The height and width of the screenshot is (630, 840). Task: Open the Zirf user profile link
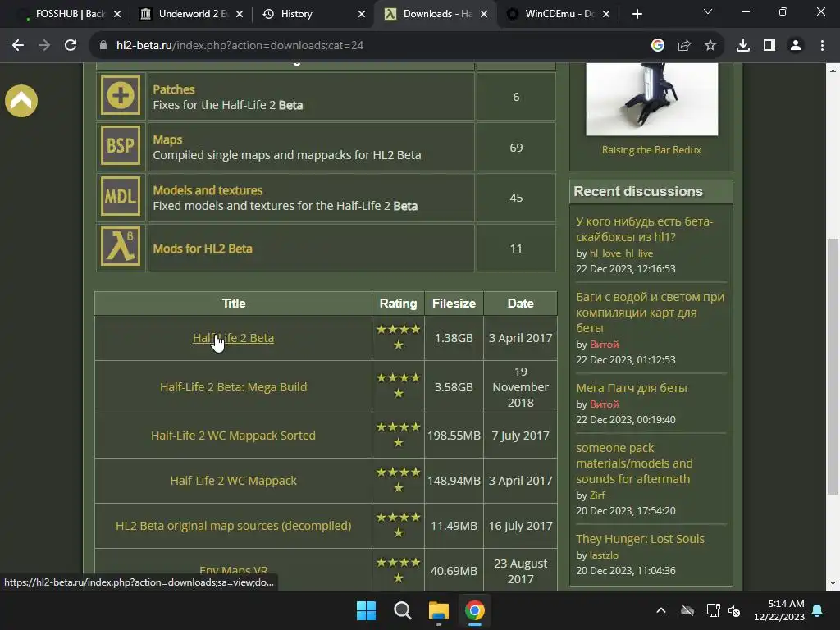[597, 495]
